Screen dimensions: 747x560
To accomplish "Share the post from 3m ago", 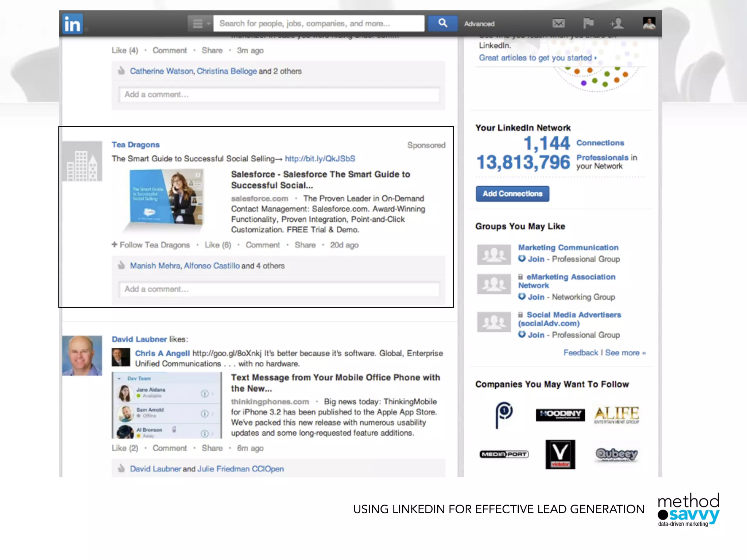I will tap(212, 51).
